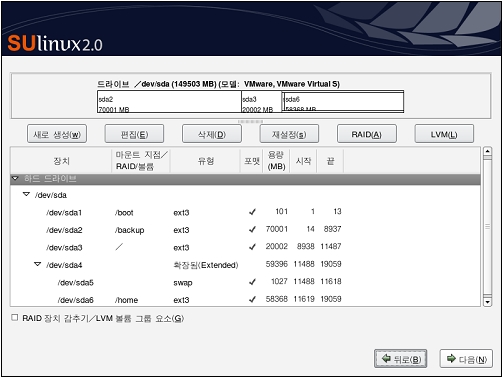Click the /backup mount point cell
The height and width of the screenshot is (378, 503).
pos(129,230)
